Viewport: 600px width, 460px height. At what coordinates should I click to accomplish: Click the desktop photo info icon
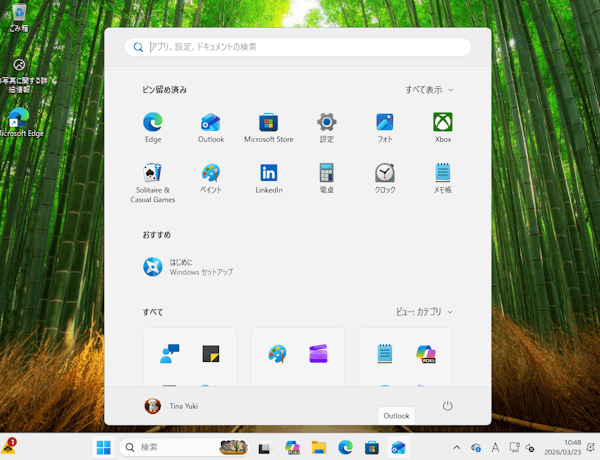coord(19,76)
